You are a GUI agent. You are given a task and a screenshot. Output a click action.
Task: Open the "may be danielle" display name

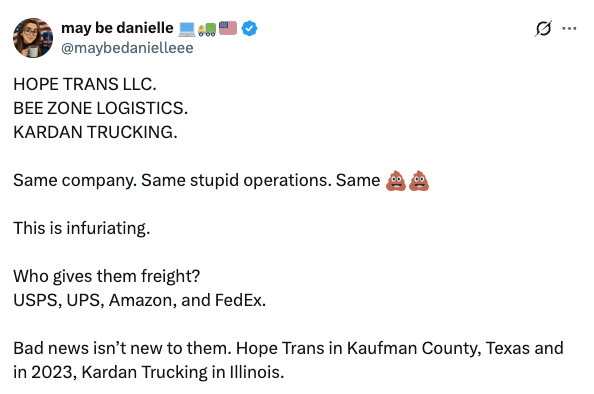click(117, 28)
